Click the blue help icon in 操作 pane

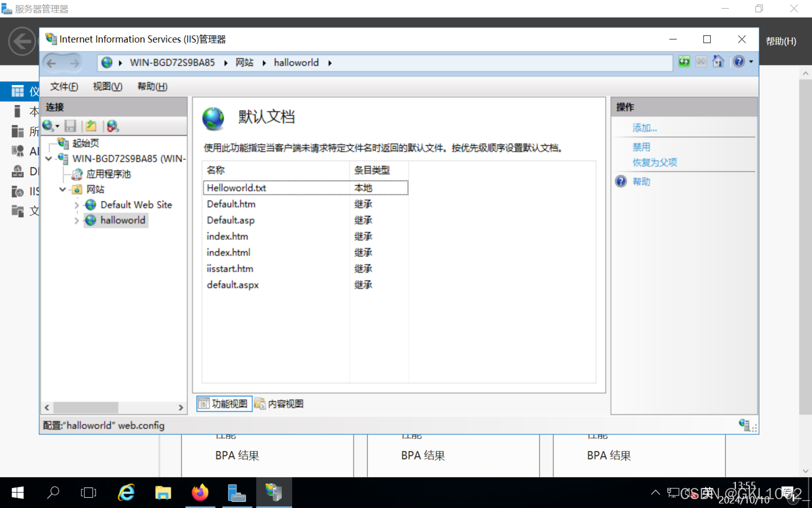pyautogui.click(x=621, y=181)
